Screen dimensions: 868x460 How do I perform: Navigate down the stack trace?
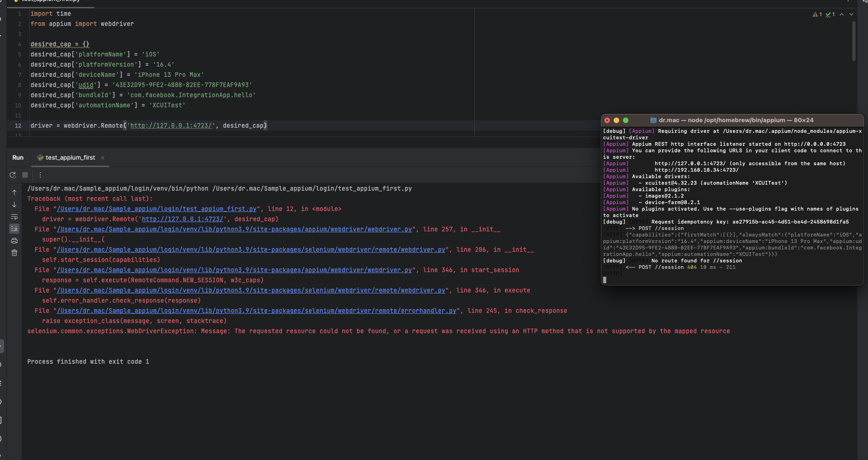point(14,205)
